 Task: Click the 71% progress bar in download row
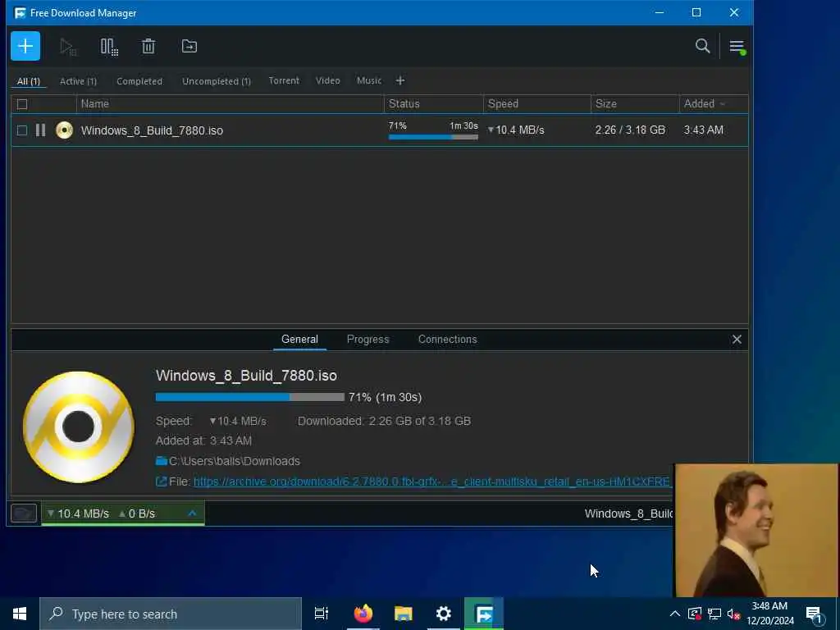coord(433,137)
